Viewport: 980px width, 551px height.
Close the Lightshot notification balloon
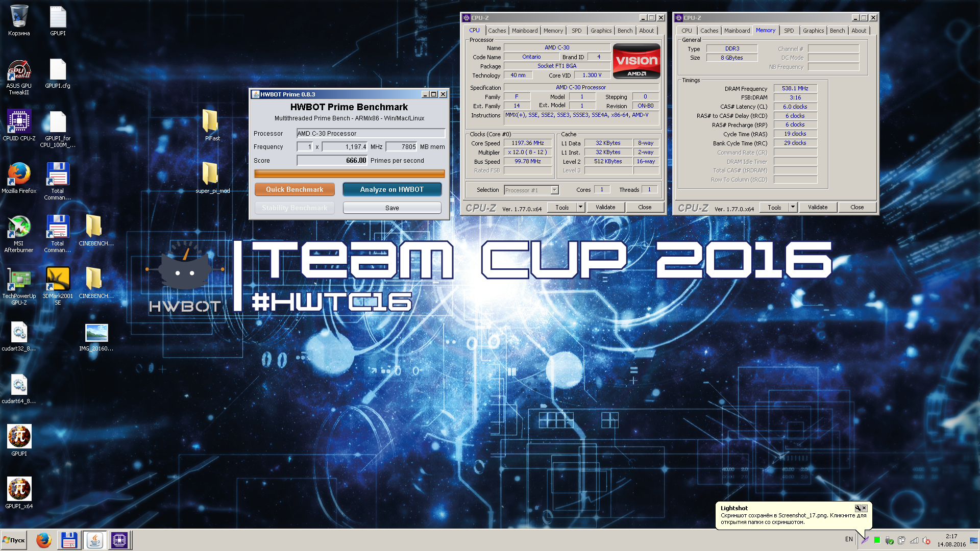[864, 508]
